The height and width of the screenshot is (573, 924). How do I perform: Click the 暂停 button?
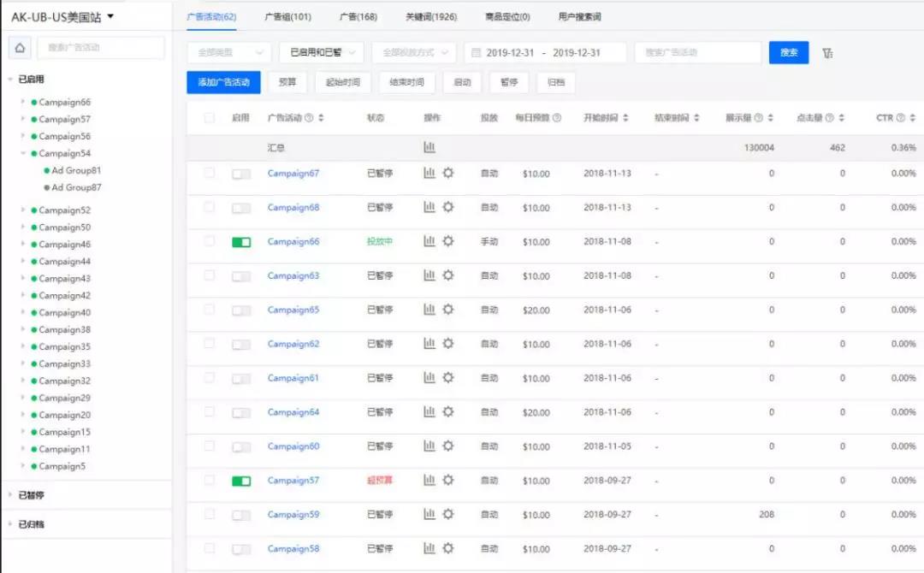[x=509, y=82]
